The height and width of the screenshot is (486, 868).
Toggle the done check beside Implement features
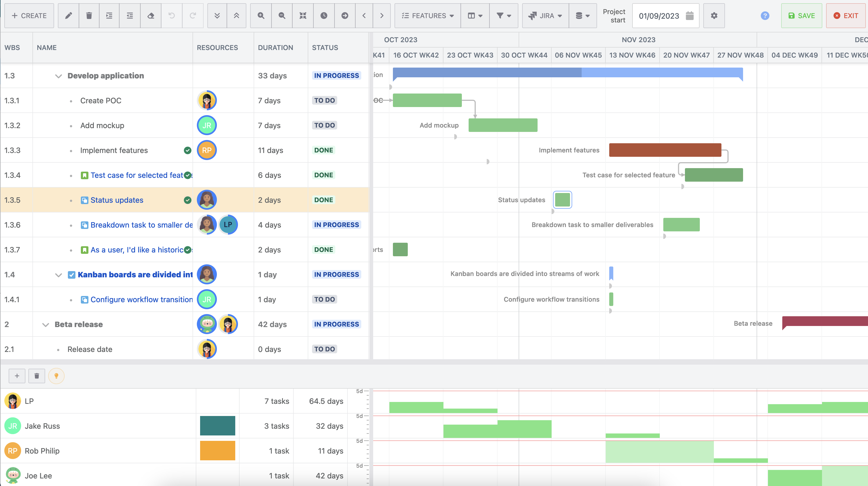click(x=188, y=150)
